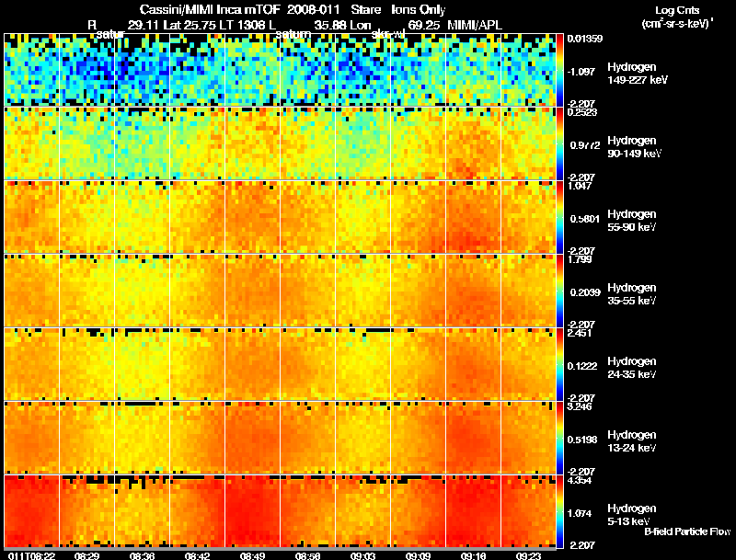Click the plot title 'Cassini/MIMI Inca mTOF'
The width and height of the screenshot is (736, 560).
pos(210,10)
